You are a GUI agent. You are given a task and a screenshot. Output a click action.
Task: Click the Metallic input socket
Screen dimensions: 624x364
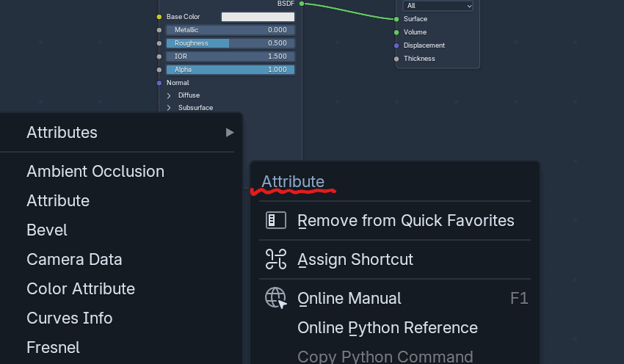[159, 30]
